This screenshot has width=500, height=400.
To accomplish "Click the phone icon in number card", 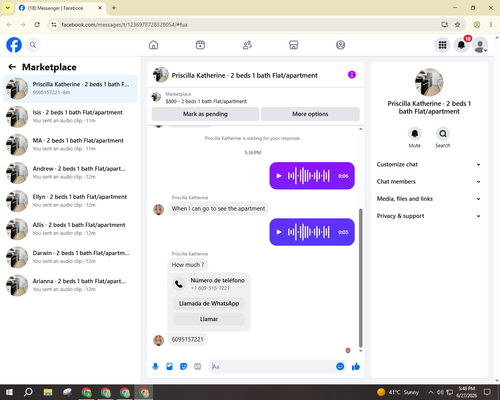I will [x=179, y=284].
